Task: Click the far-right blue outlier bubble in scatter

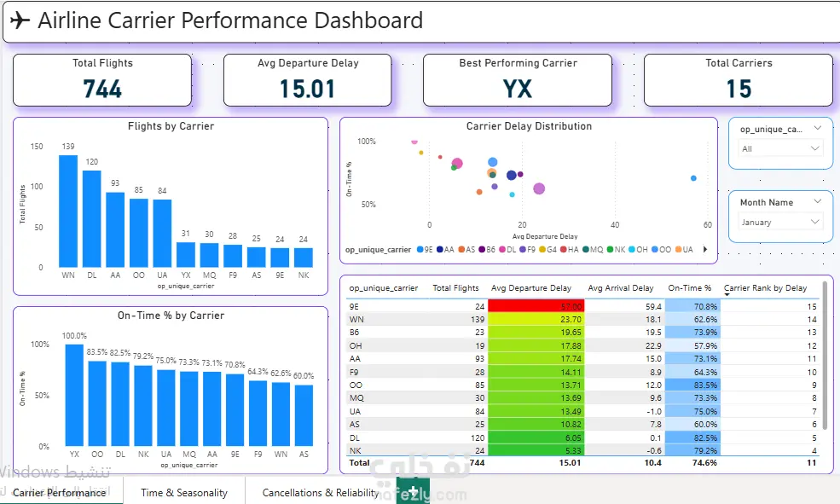Action: click(x=693, y=178)
